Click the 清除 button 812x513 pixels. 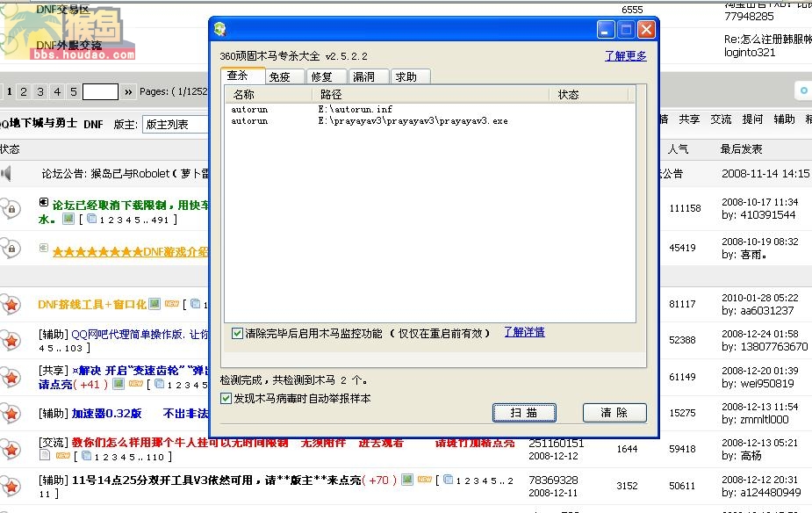coord(614,413)
